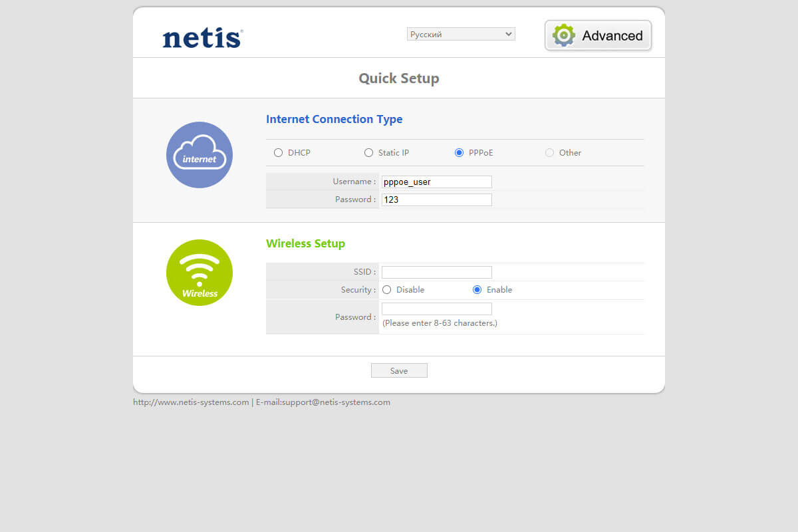This screenshot has height=532, width=798.
Task: Click the PPPoE Username input field
Action: click(x=436, y=182)
